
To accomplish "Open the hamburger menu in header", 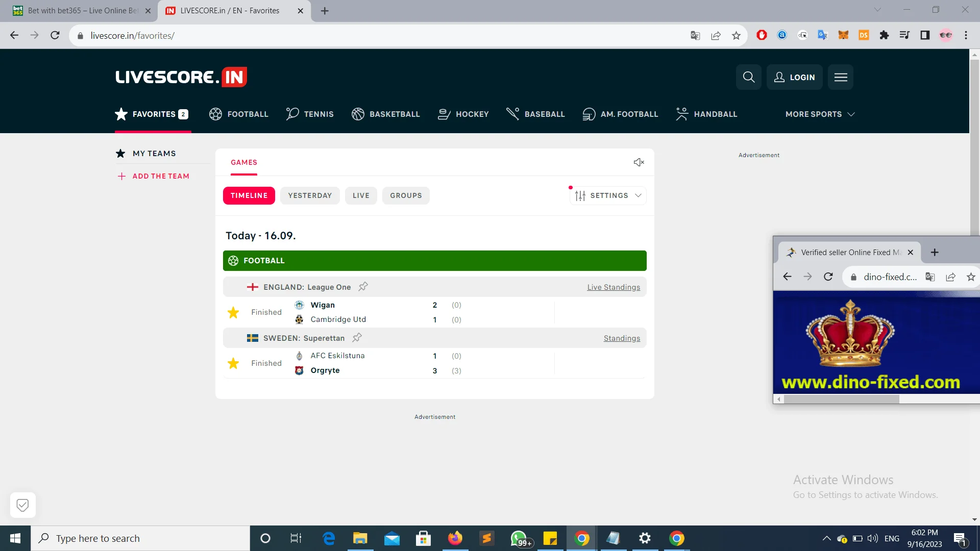I will [840, 77].
